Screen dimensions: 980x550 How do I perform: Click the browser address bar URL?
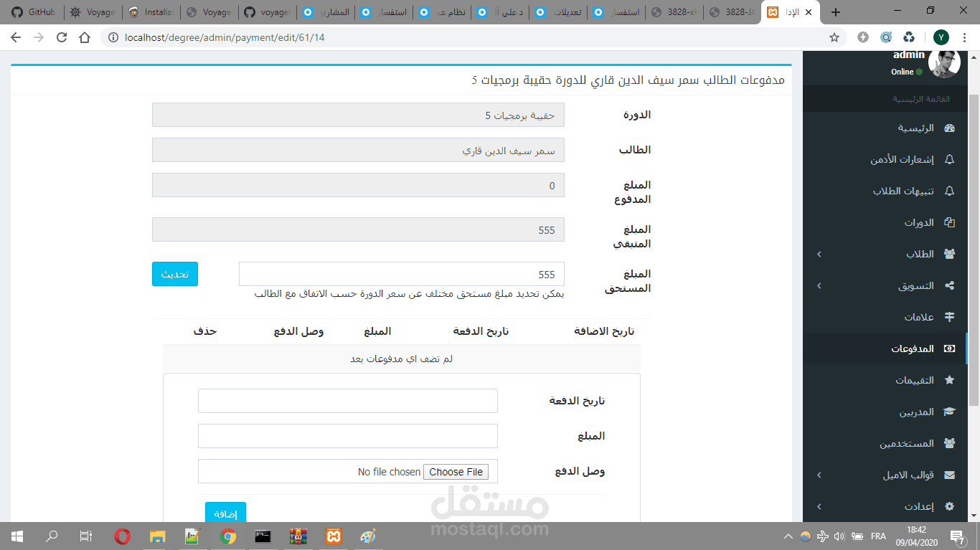pyautogui.click(x=225, y=37)
